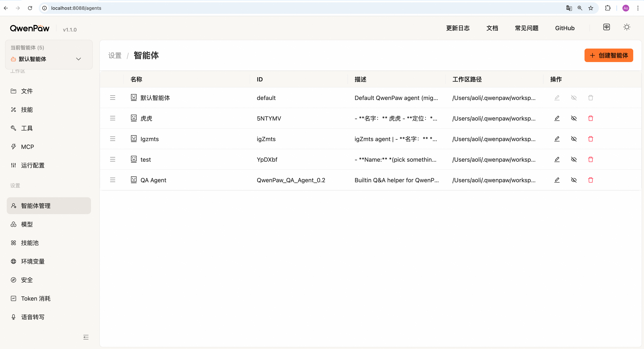The image size is (644, 349).
Task: Click description 'Builtin Q&A helper for QwenP...'
Action: (396, 180)
